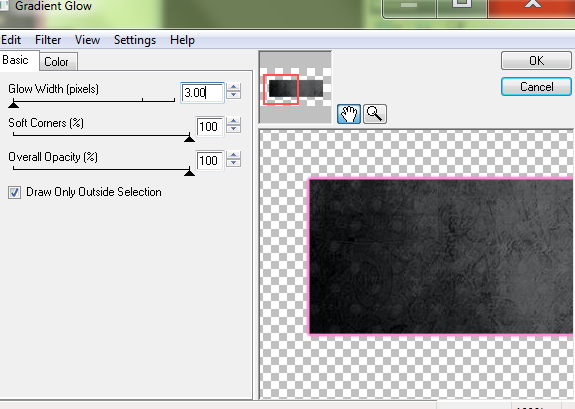
Task: Decrease Overall Opacity with down arrow
Action: click(234, 163)
